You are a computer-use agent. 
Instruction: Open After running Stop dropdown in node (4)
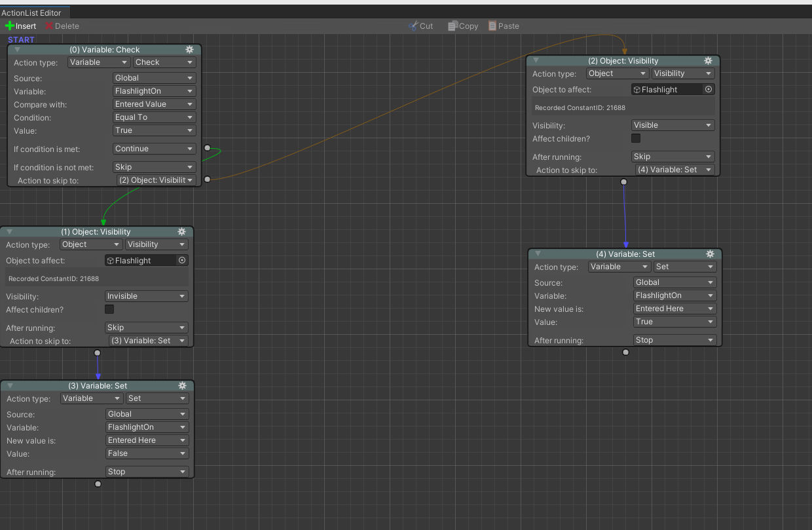pyautogui.click(x=675, y=340)
